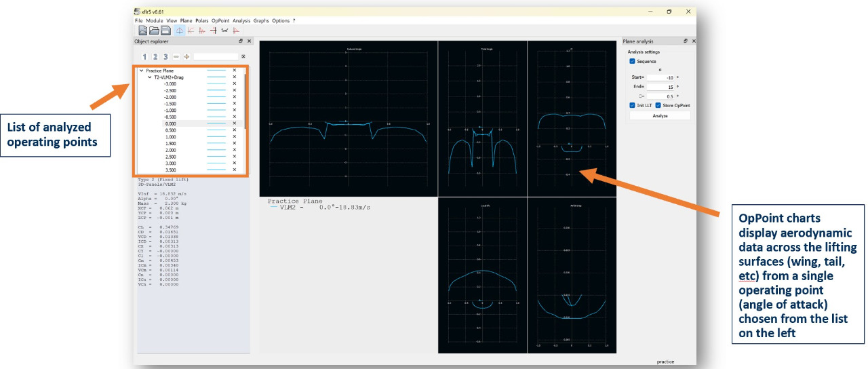Click the Open Project folder icon
Screen dimensions: 868x369
coord(154,31)
